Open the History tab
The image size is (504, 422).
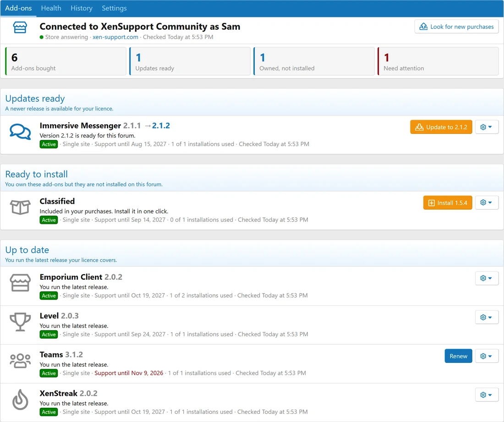click(81, 8)
